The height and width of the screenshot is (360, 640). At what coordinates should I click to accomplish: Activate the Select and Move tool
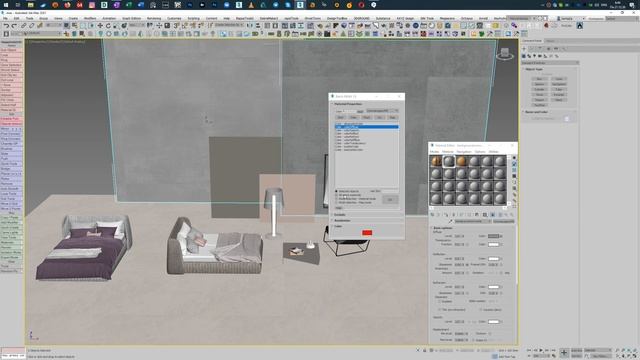(100, 25)
